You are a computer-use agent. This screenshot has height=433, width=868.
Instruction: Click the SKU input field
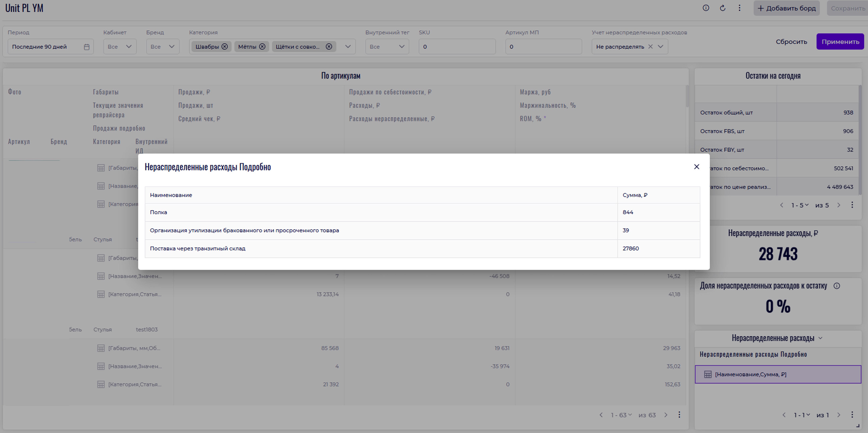coord(457,47)
